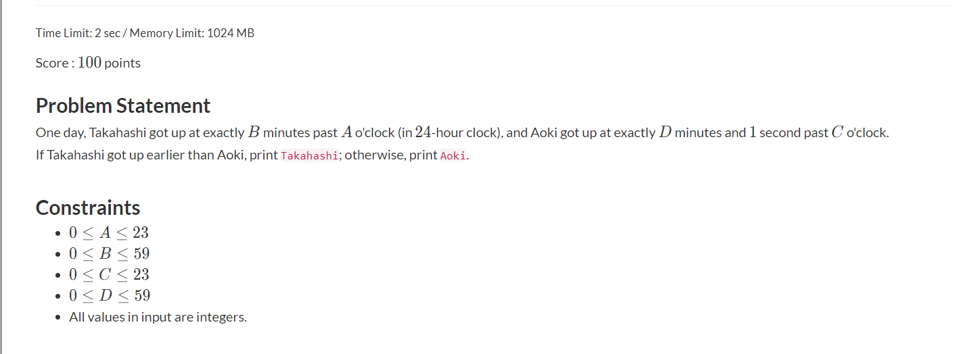Click the constraint 0 ≤ C ≤ 23
Image resolution: width=980 pixels, height=354 pixels.
coord(109,275)
